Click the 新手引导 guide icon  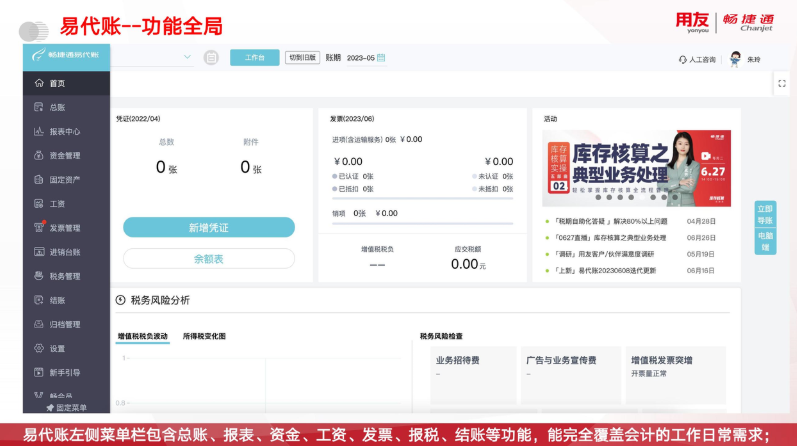click(39, 372)
